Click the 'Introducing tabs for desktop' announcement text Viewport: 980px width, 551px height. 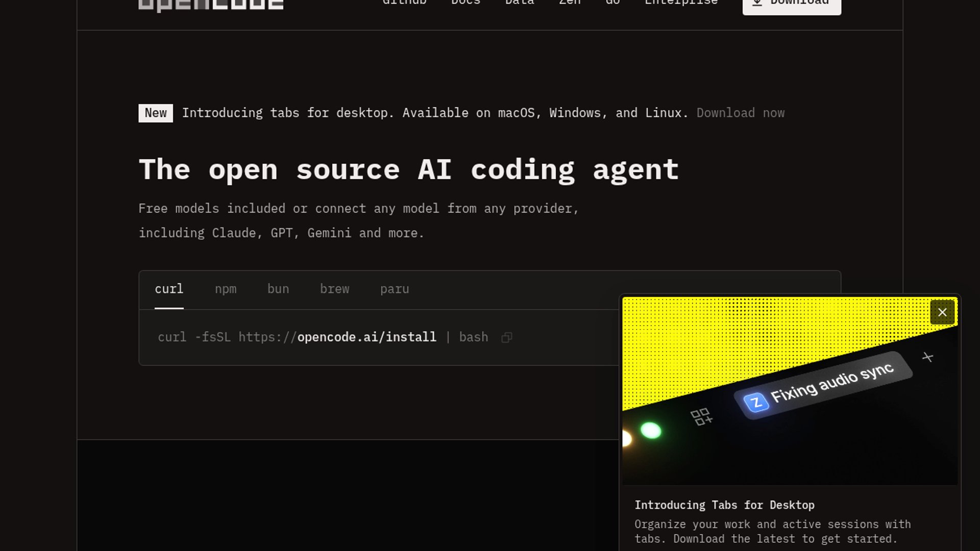click(435, 113)
